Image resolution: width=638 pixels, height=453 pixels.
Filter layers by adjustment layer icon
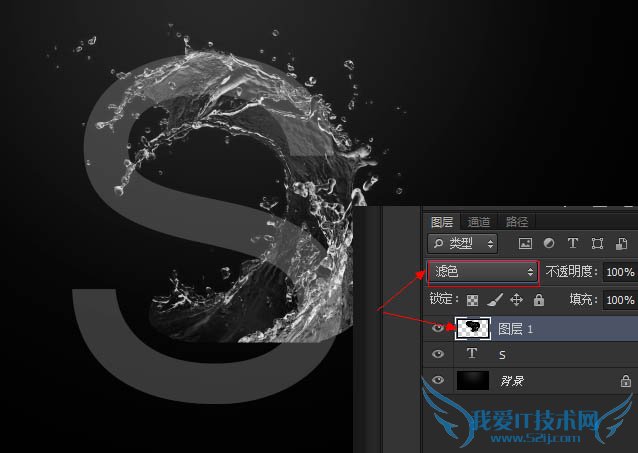[x=549, y=243]
